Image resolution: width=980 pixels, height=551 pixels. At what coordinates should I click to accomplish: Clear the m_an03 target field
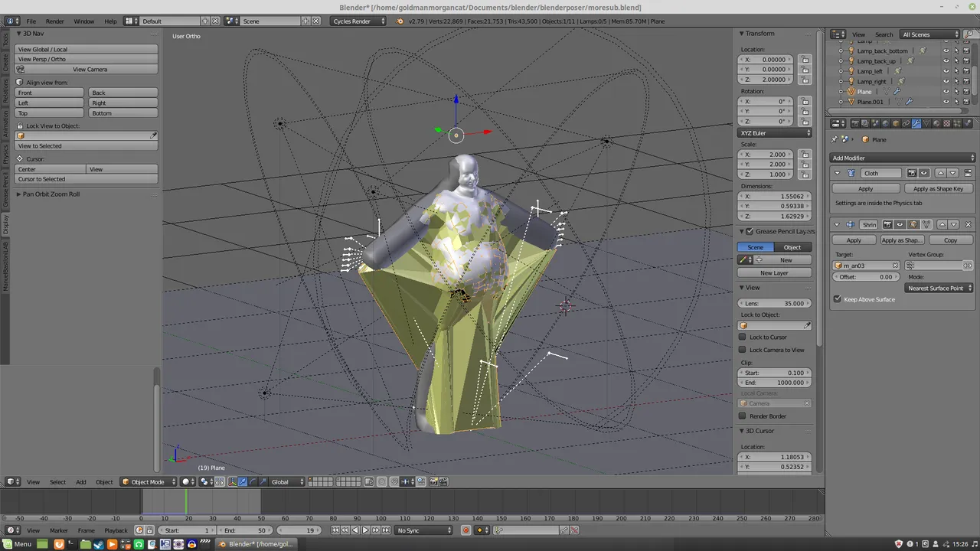tap(895, 266)
